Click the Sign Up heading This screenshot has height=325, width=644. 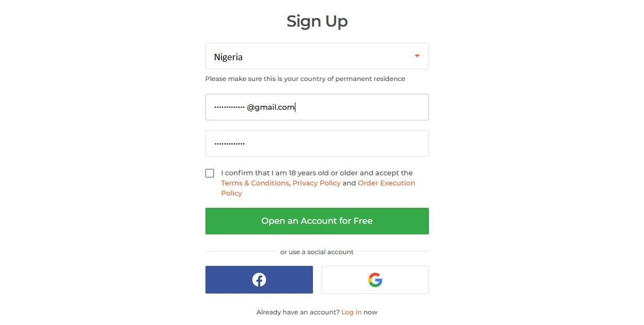click(x=317, y=21)
